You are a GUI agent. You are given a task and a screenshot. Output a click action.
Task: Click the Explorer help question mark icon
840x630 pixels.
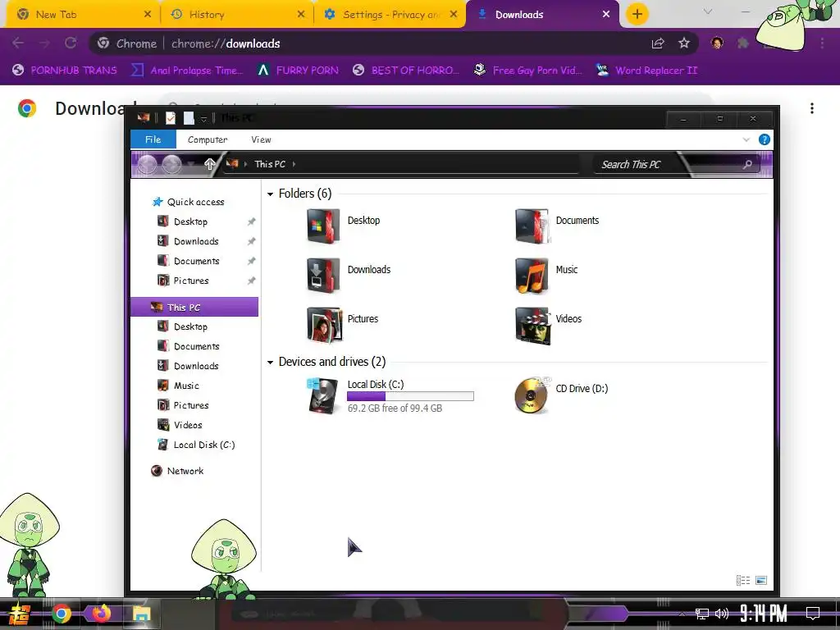pos(765,139)
